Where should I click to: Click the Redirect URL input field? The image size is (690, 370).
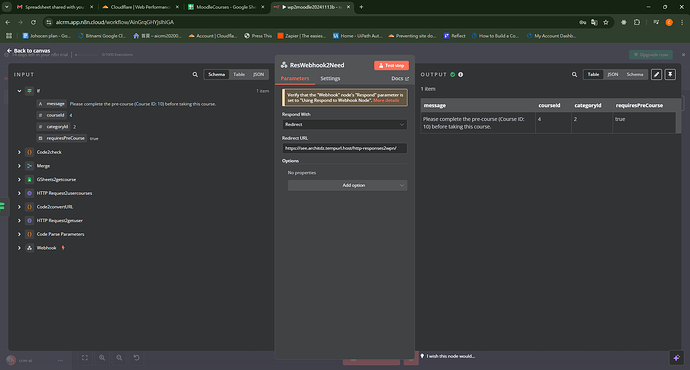point(344,148)
